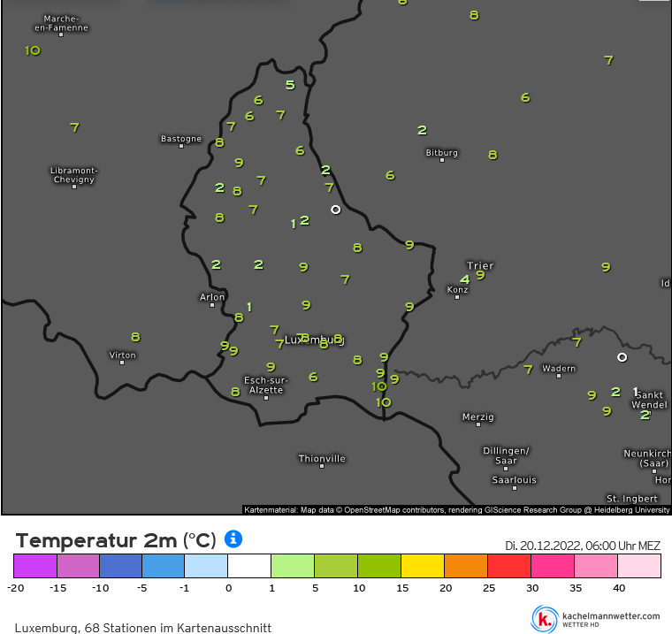Viewport: 672px width, 634px height.
Task: Click the Arlon city marker square
Action: tap(211, 305)
